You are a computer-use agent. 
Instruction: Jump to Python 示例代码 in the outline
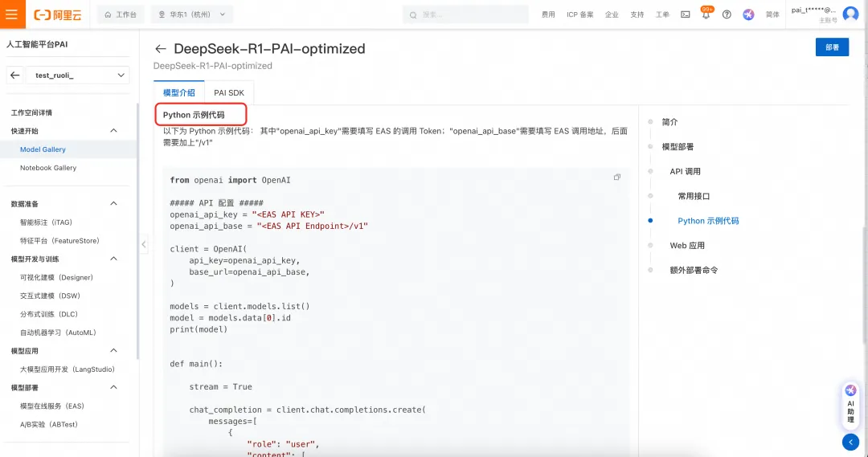pos(708,221)
